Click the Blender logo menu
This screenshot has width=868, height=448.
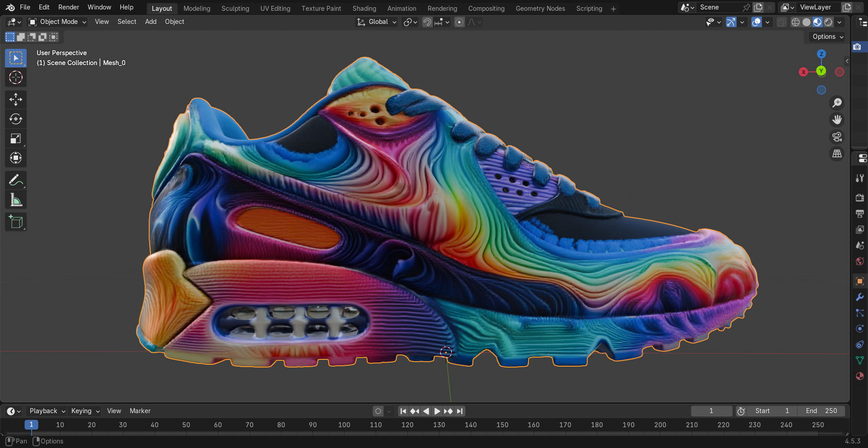[x=10, y=7]
